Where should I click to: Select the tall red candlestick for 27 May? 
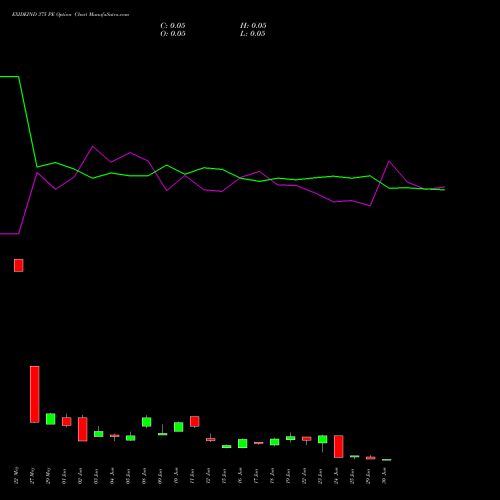(x=35, y=394)
